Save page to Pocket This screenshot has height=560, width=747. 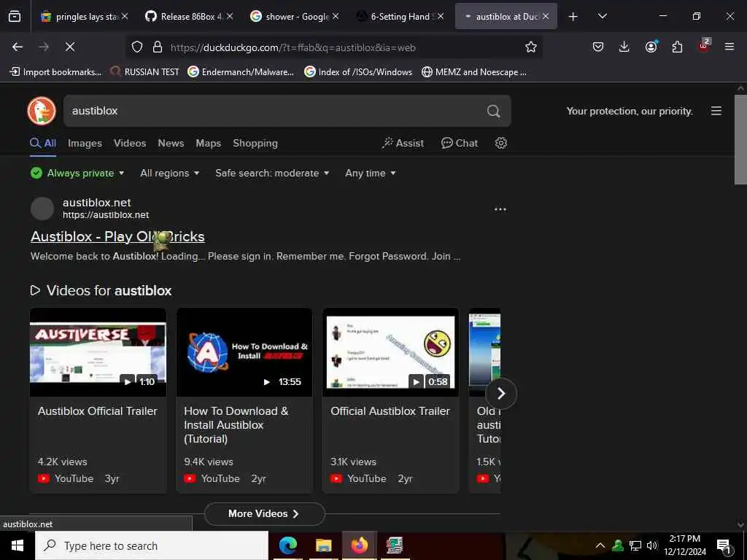(x=598, y=47)
